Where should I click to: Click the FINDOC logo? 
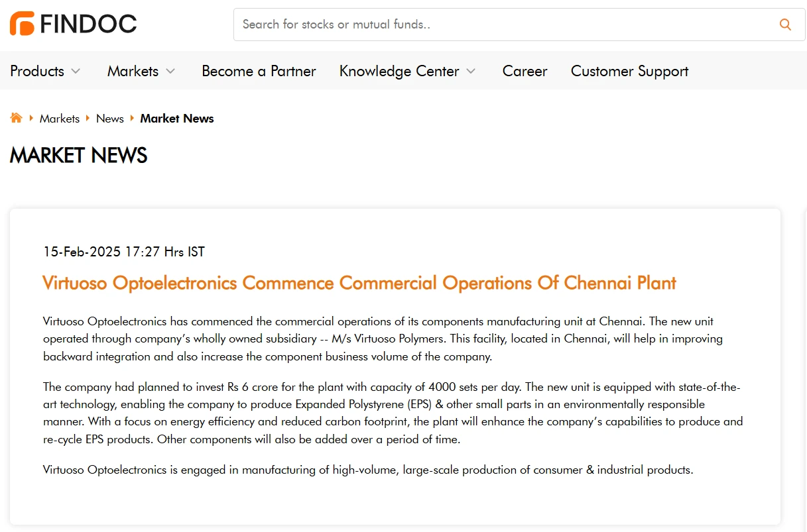click(x=73, y=24)
